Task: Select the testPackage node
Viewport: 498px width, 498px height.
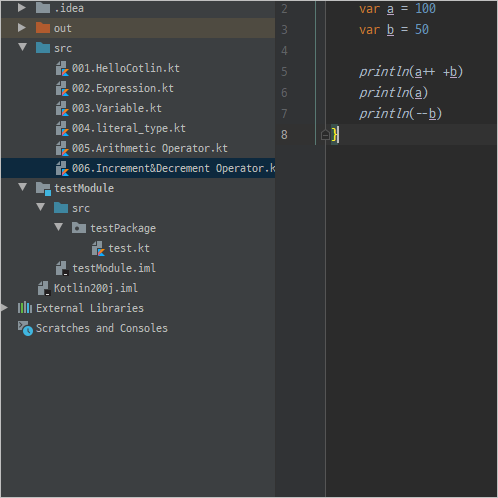Action: click(x=138, y=228)
